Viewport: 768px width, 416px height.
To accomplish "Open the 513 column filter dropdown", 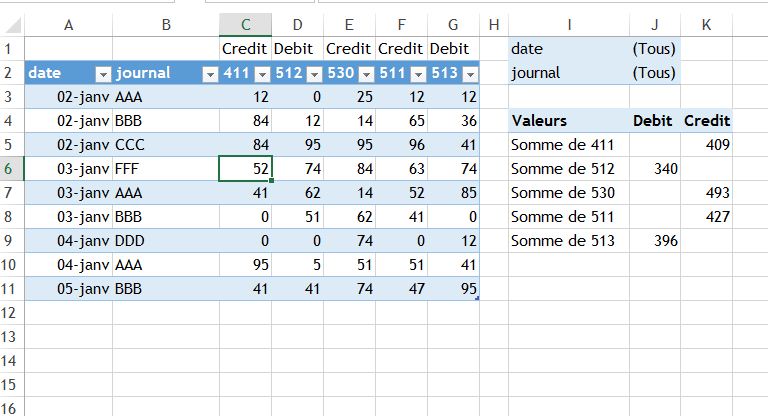I will [470, 74].
